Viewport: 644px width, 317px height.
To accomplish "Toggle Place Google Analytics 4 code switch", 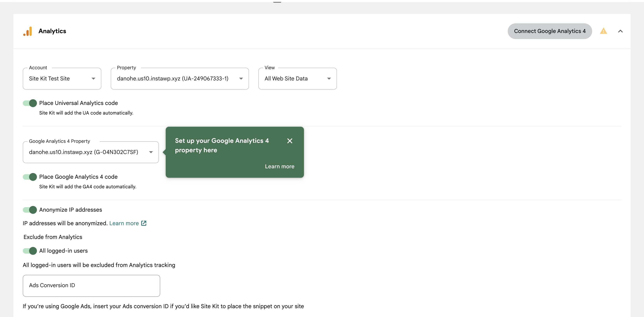I will pos(30,177).
